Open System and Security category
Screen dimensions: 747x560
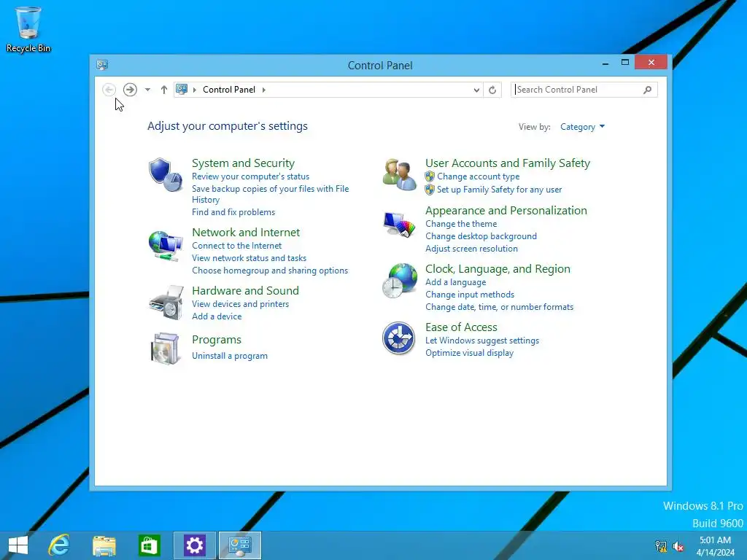243,163
